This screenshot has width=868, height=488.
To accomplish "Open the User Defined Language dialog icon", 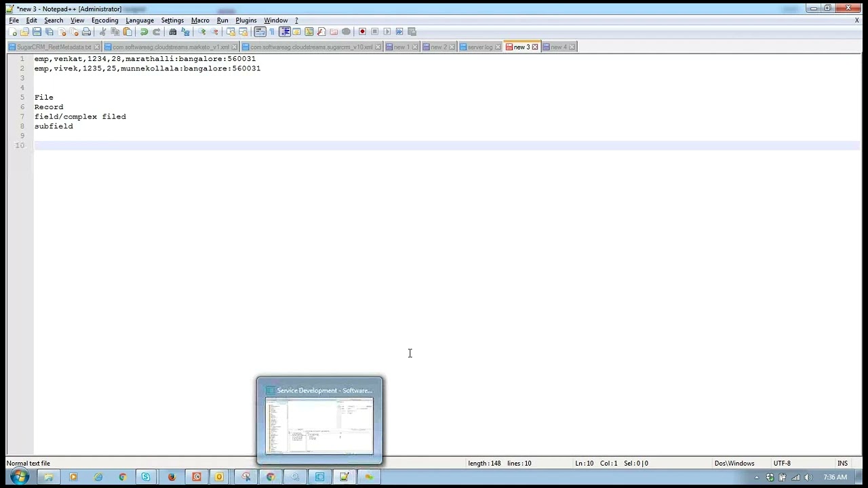I will (296, 32).
